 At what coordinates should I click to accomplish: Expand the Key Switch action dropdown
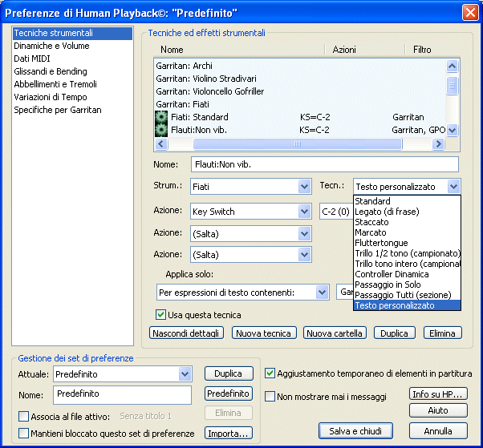(x=304, y=212)
